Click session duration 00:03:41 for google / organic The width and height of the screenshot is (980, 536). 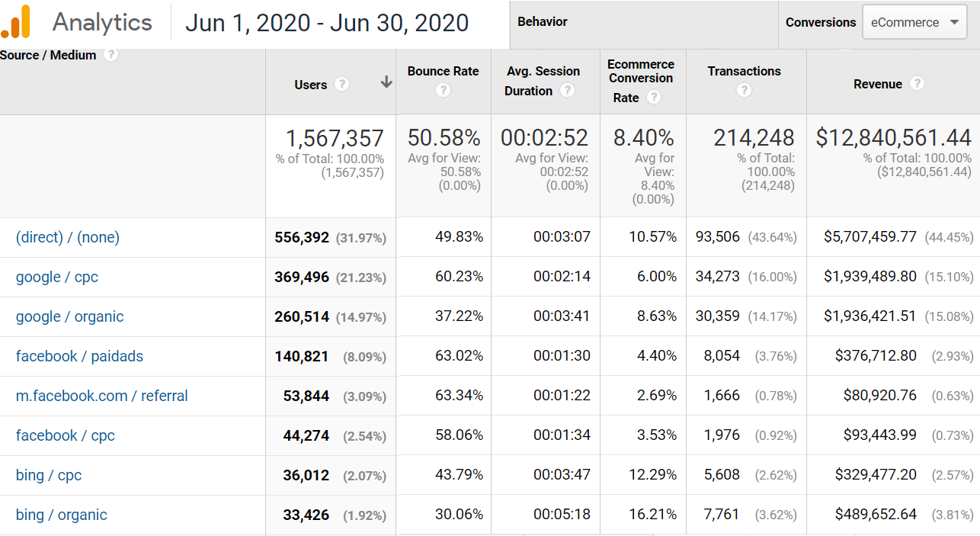[562, 316]
